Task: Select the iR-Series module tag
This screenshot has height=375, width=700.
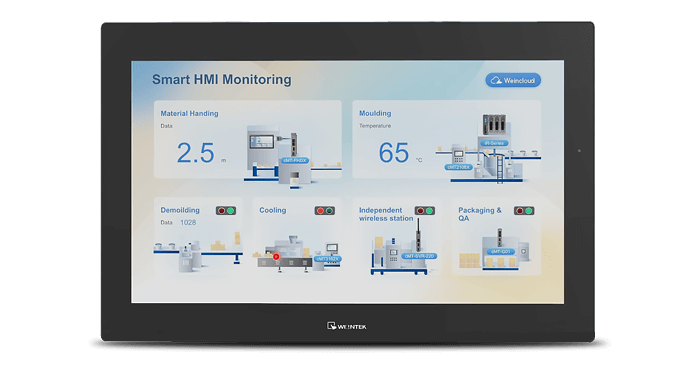Action: 494,143
